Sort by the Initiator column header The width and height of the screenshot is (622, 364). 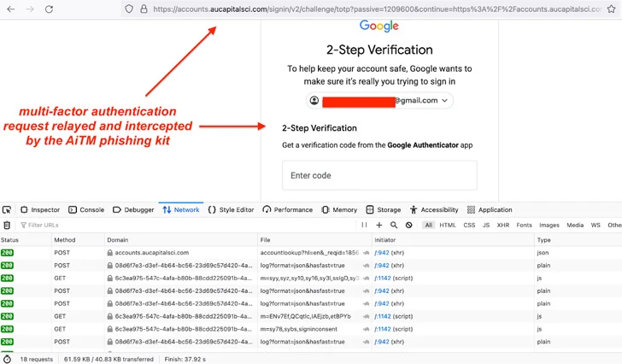pyautogui.click(x=453, y=240)
